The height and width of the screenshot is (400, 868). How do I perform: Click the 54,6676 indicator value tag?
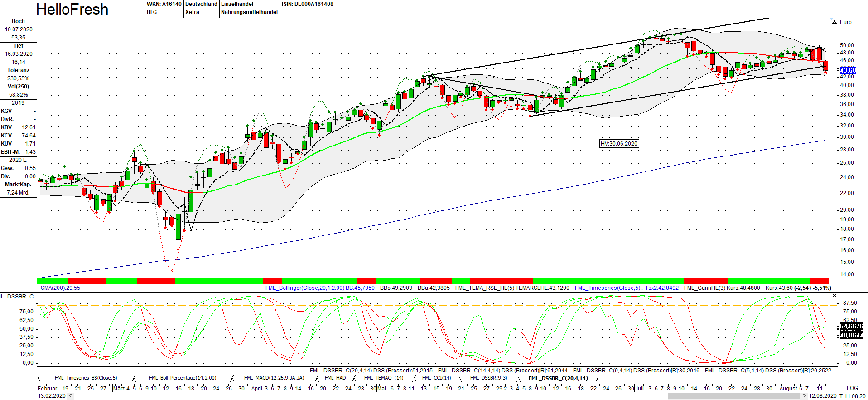tap(852, 327)
